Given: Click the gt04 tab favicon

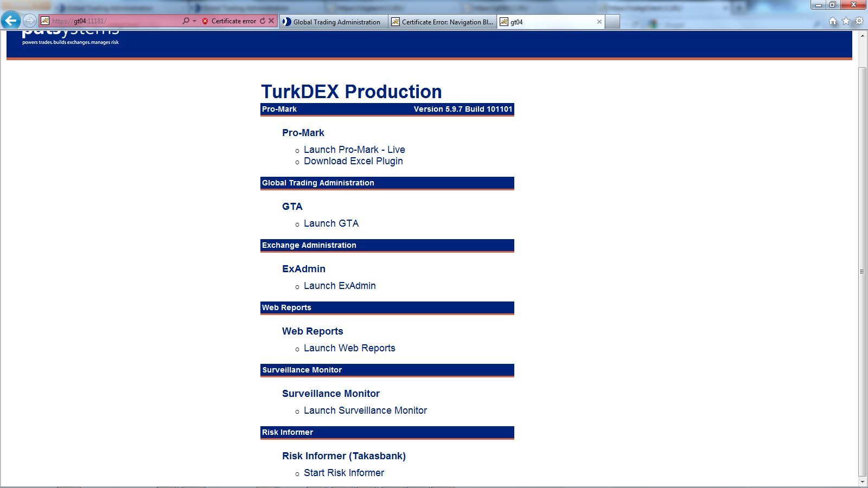Looking at the screenshot, I should point(504,22).
